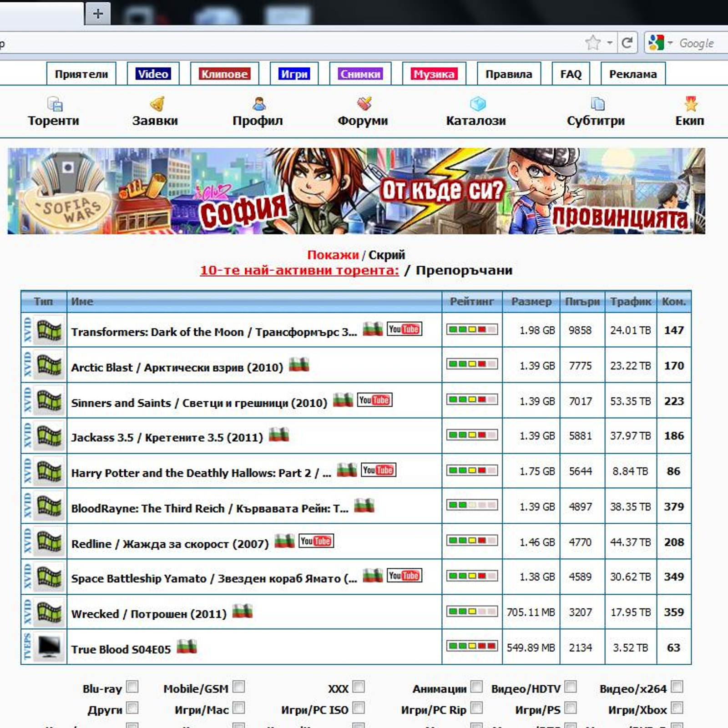Screen dimensions: 728x728
Task: Open Arctic Blast torrent link
Action: (x=177, y=368)
